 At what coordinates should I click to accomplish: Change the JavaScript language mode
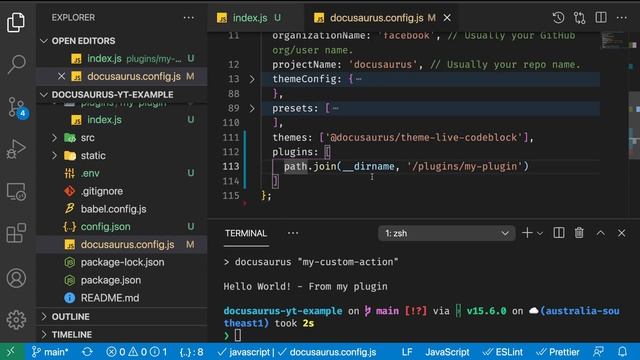(x=447, y=351)
